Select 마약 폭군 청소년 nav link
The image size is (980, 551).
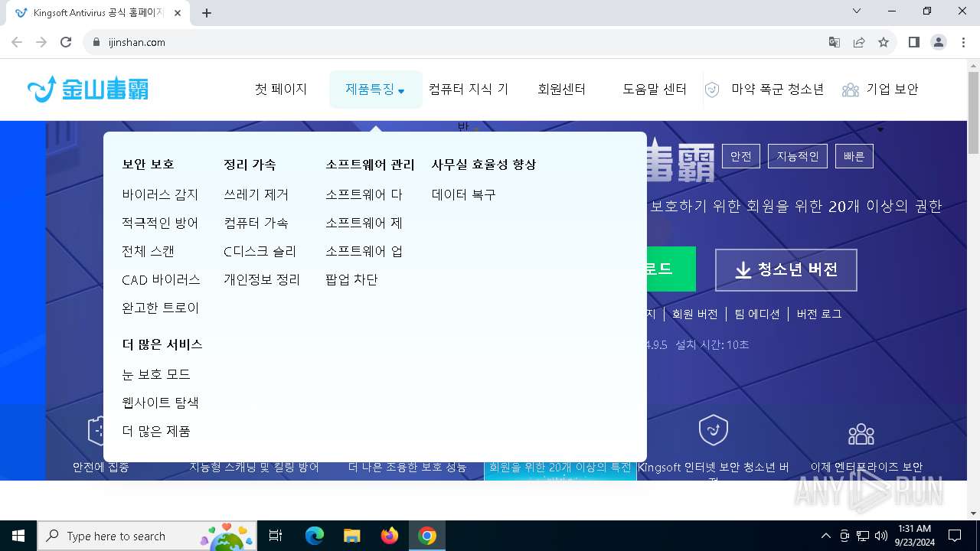(778, 90)
